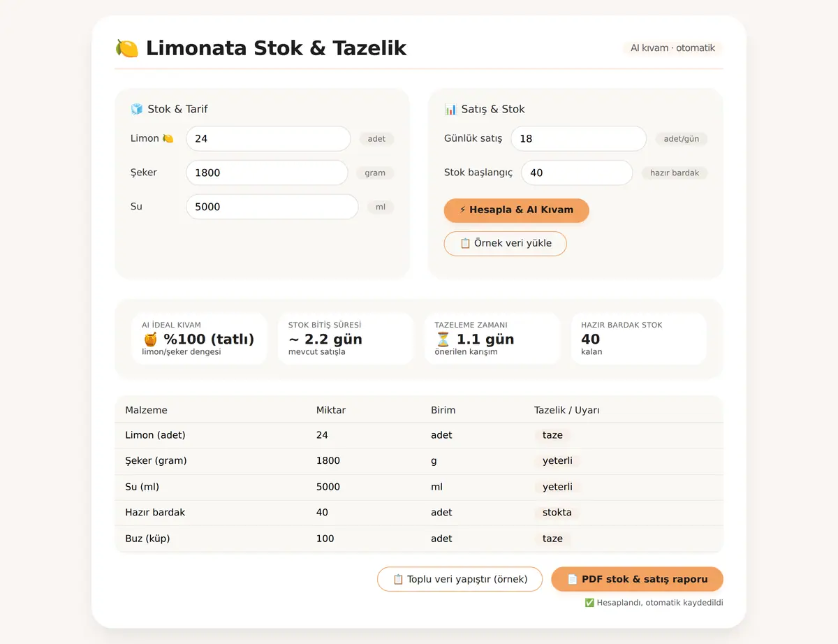This screenshot has height=644, width=838.
Task: Click the 100 quantity in Buz row
Action: (325, 539)
